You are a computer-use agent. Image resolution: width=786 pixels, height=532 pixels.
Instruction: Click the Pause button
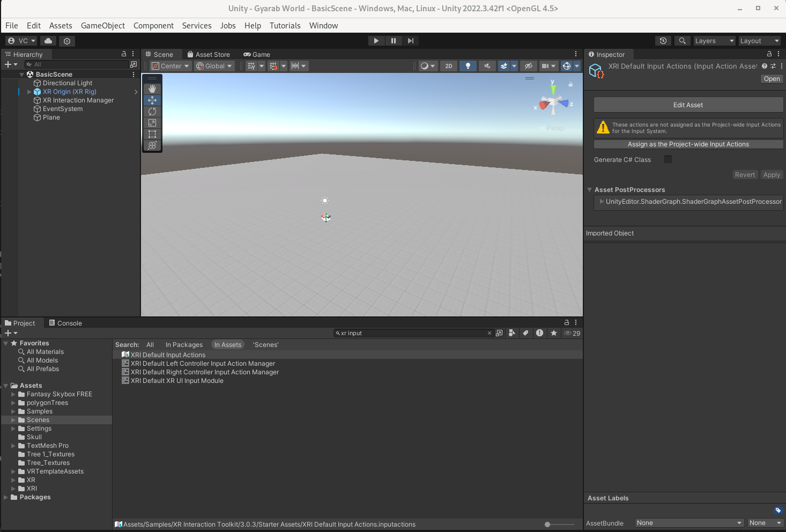(x=394, y=41)
